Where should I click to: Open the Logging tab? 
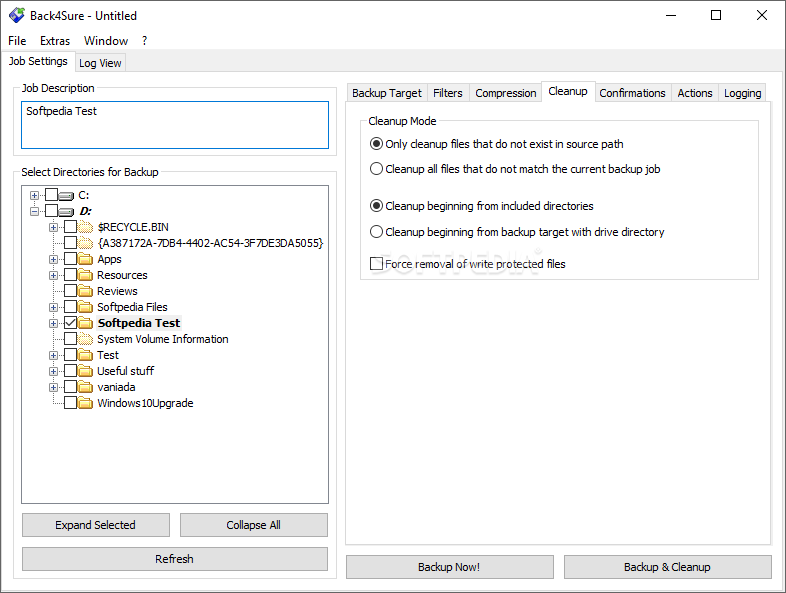[742, 93]
